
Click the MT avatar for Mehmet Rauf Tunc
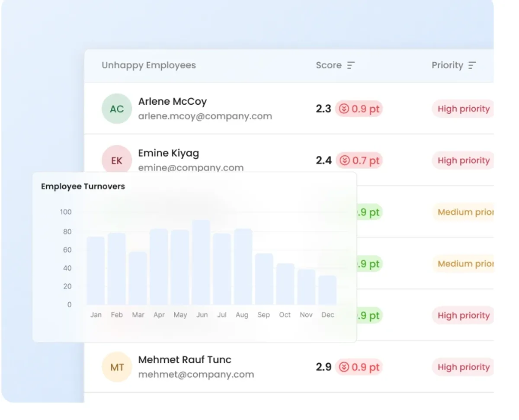click(x=117, y=367)
